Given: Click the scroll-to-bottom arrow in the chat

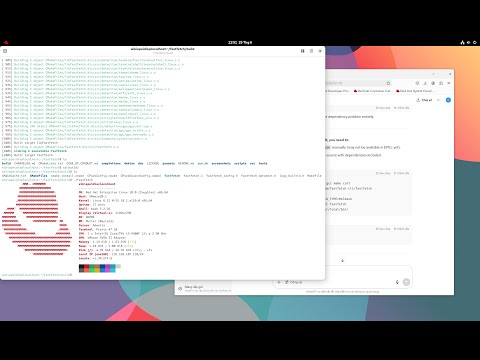Looking at the screenshot, I should (342, 260).
